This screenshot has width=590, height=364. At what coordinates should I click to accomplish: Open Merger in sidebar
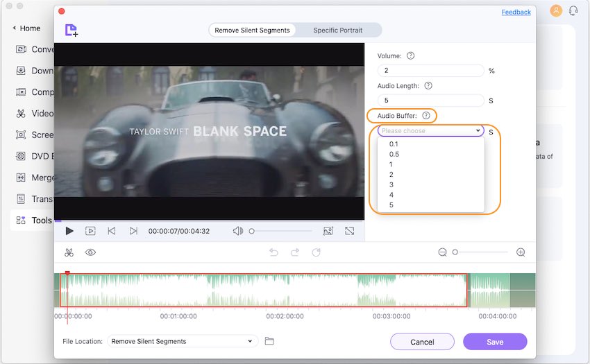[x=35, y=177]
